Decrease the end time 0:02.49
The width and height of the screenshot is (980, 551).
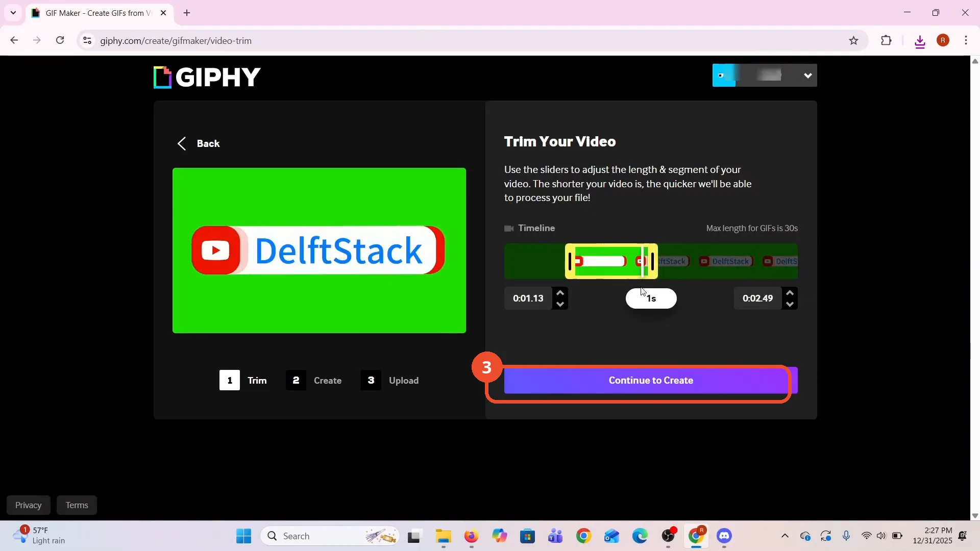(790, 304)
